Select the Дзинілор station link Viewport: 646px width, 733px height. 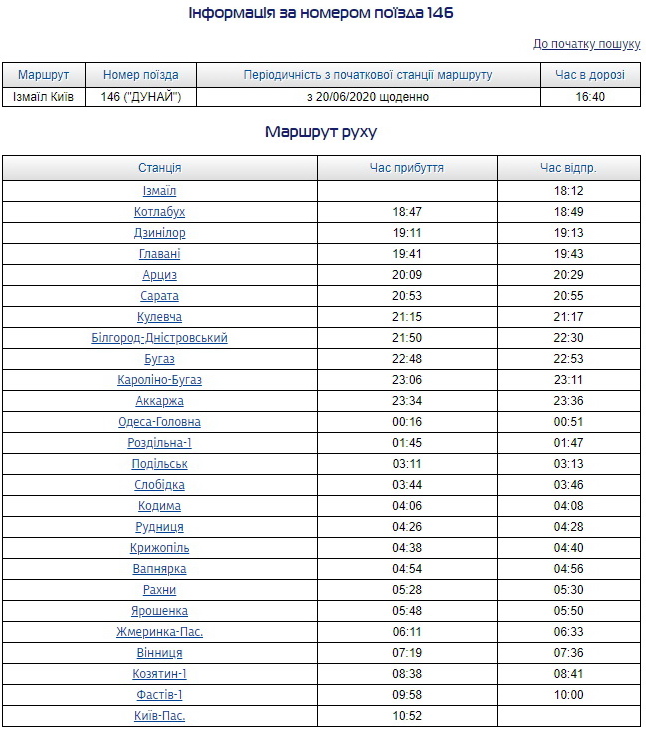[x=160, y=233]
